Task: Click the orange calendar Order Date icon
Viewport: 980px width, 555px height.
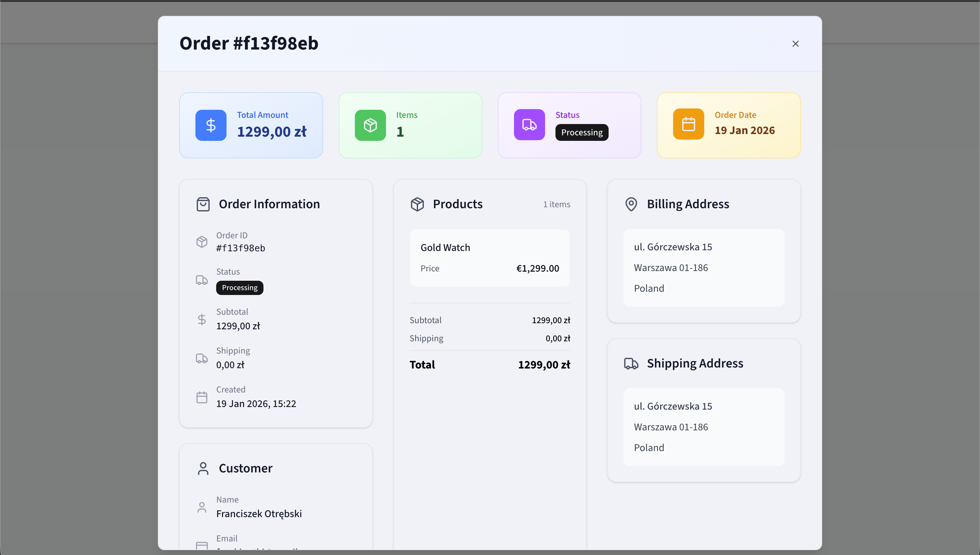Action: tap(688, 124)
